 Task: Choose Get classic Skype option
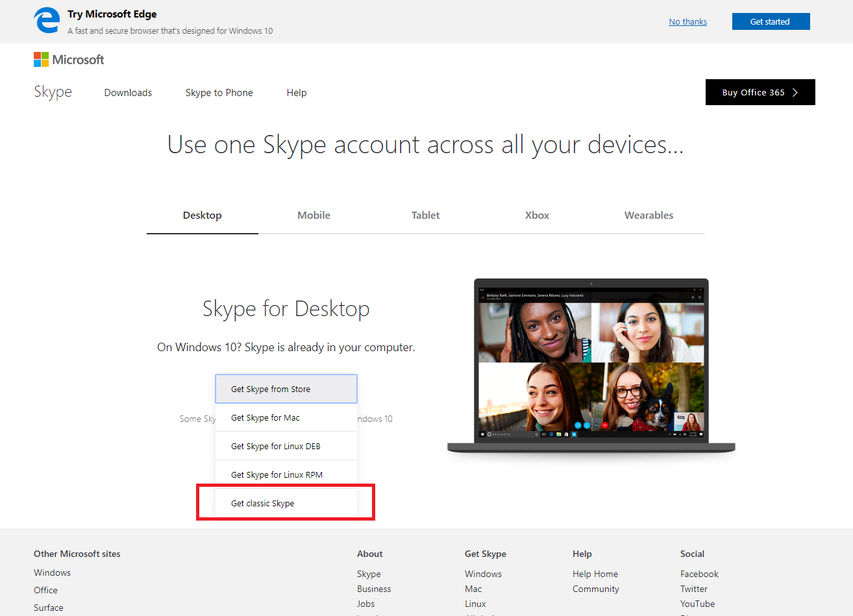[286, 503]
